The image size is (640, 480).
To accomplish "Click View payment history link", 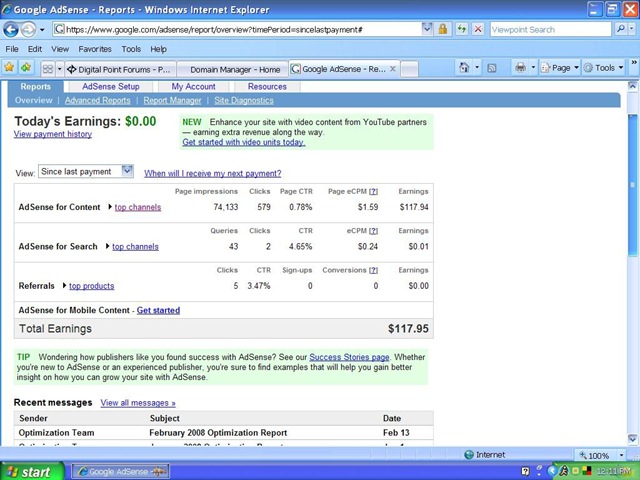I will pyautogui.click(x=53, y=134).
